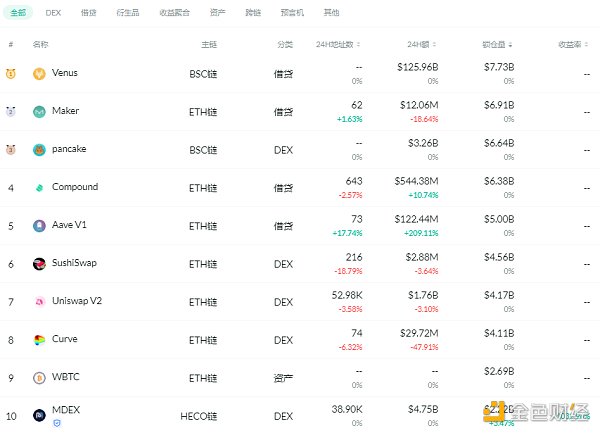This screenshot has height=433, width=600.
Task: Click the gold first-place rank medal
Action: pos(11,73)
